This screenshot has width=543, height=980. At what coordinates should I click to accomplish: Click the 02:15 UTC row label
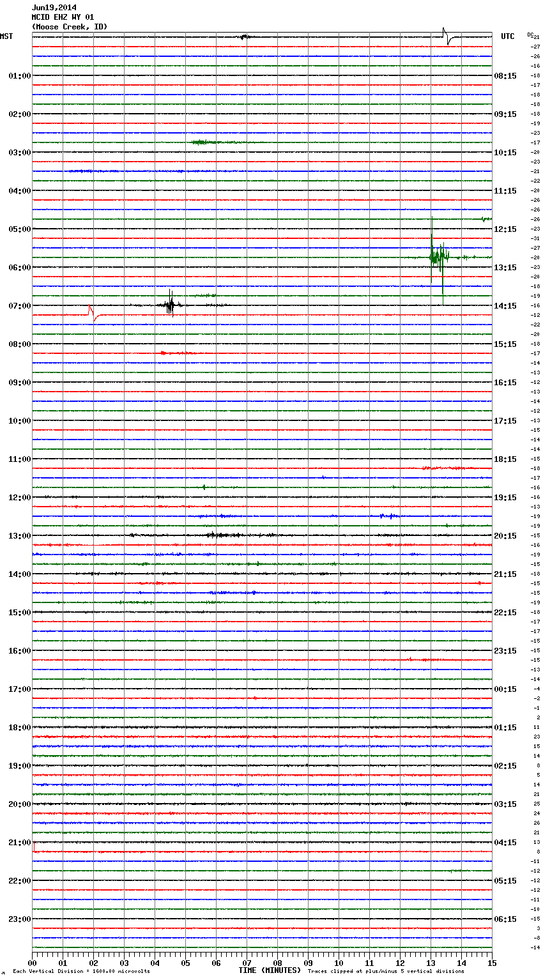point(505,766)
